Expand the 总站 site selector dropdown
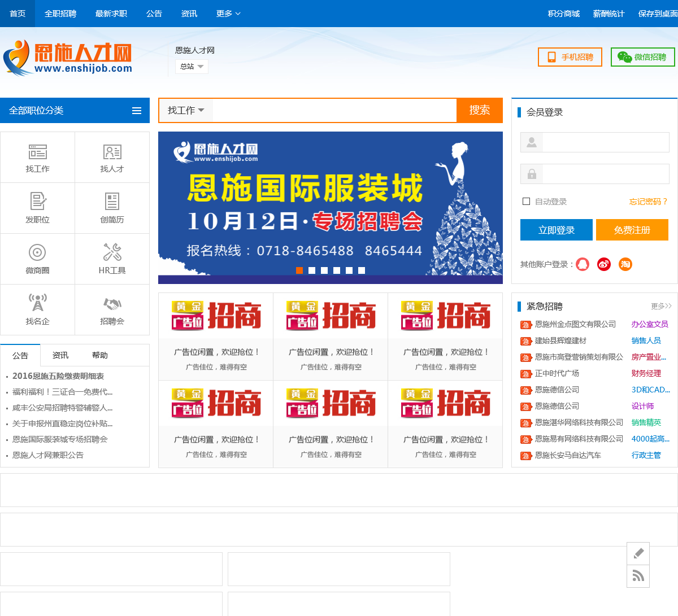 [192, 67]
